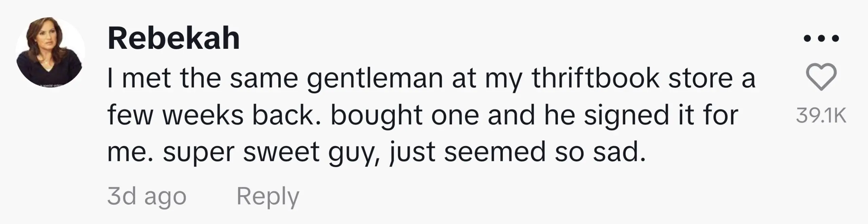Click the text "3d ago" beside Reply
The width and height of the screenshot is (868, 224).
coord(147,196)
